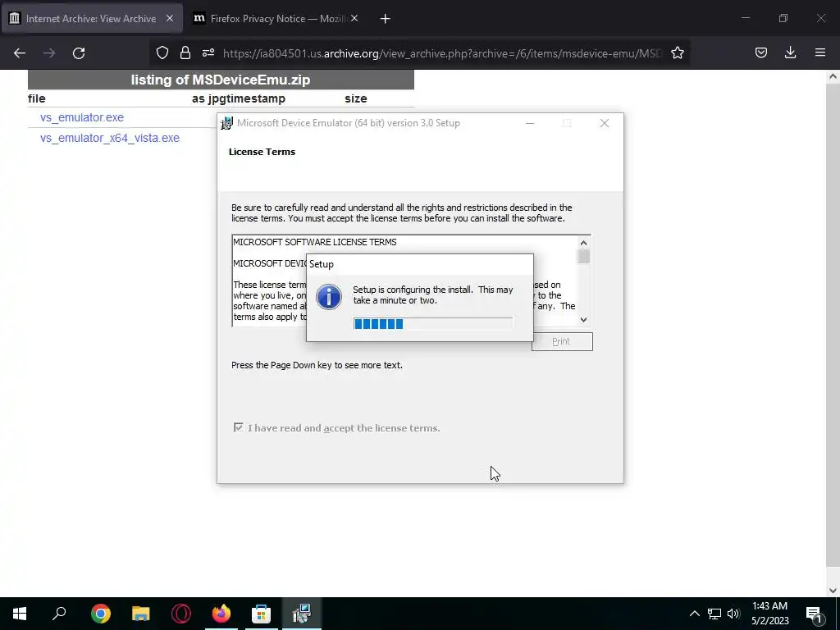Click 'listing of MSDeviceEmu.zip' heading
The height and width of the screenshot is (630, 840).
pyautogui.click(x=221, y=80)
